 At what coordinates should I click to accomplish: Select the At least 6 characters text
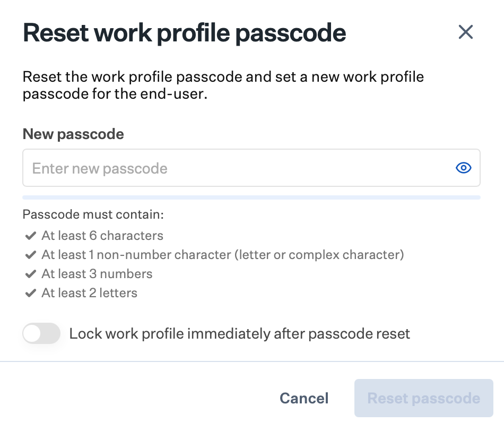[102, 236]
